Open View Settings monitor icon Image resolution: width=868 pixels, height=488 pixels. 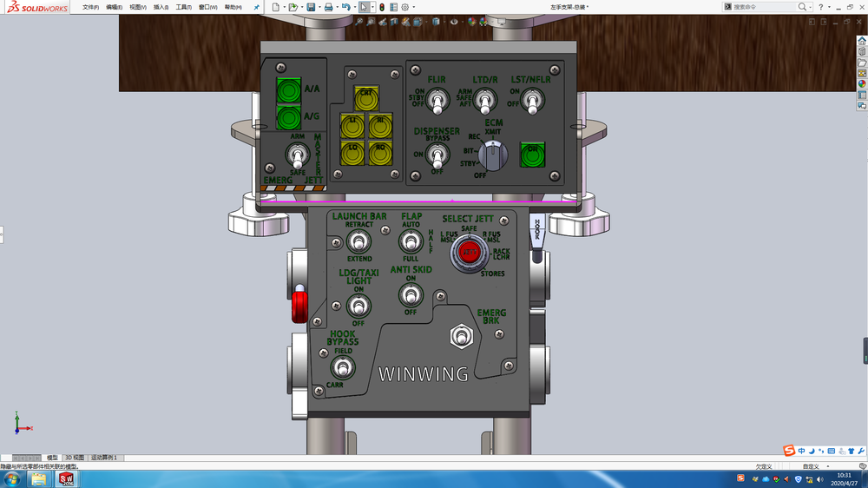point(501,22)
